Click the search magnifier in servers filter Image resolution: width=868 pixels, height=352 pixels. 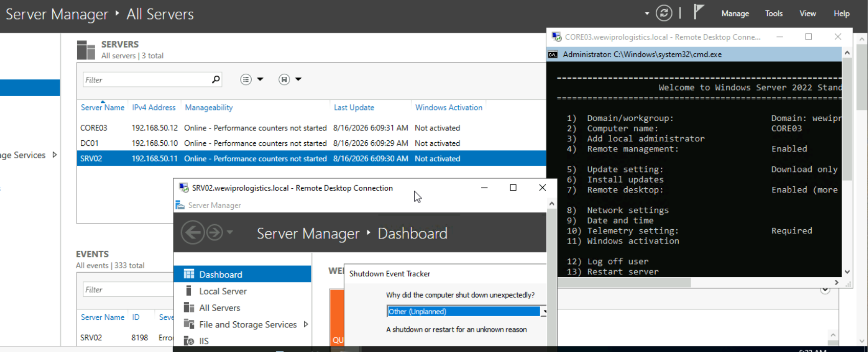(x=216, y=79)
